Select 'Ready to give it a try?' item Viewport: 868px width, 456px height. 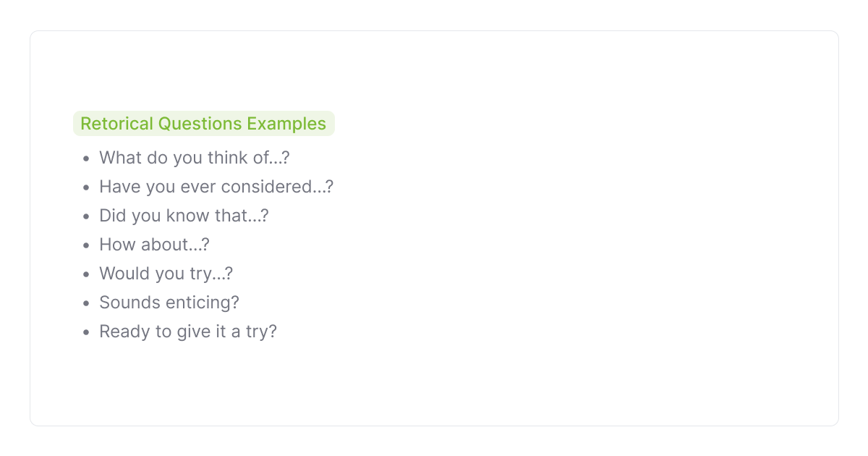(x=187, y=332)
